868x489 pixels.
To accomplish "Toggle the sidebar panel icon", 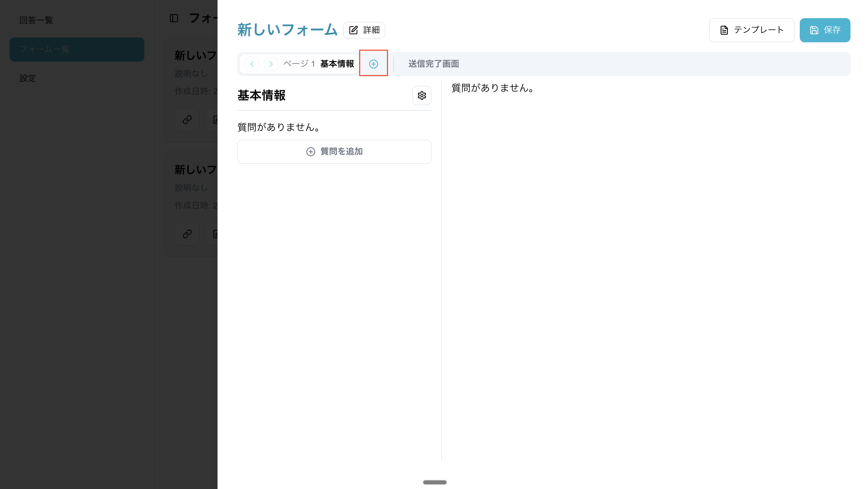I will (x=174, y=18).
